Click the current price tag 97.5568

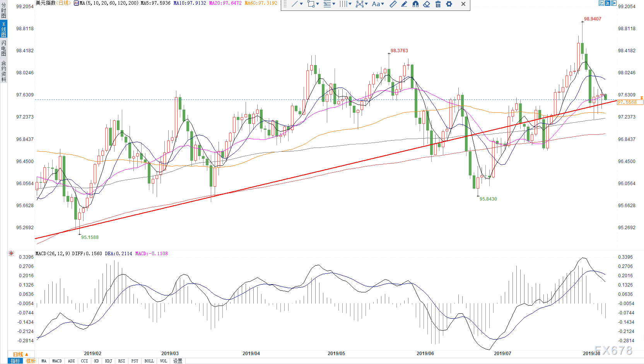630,102
